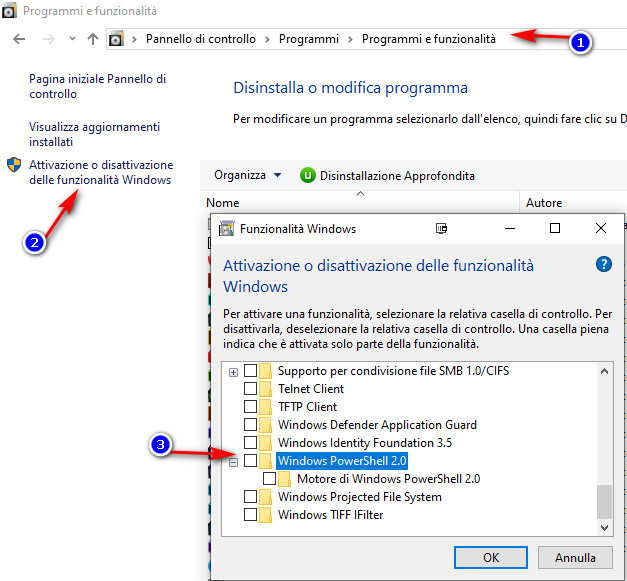Image resolution: width=627 pixels, height=581 pixels.
Task: Select the Windows TIFF IFilter label
Action: [330, 515]
